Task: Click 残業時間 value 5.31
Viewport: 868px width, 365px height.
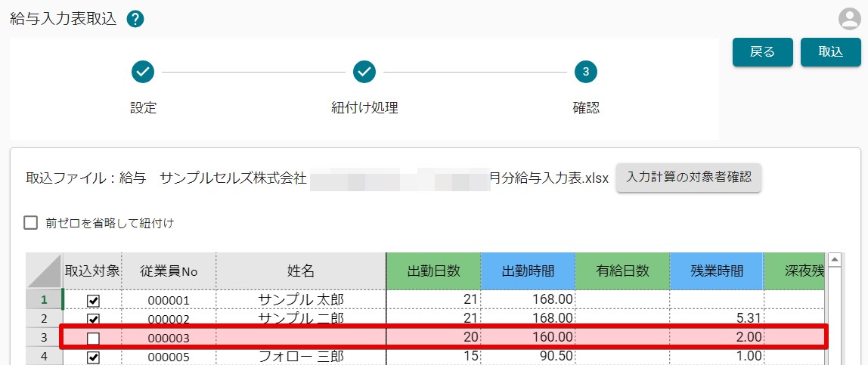Action: (717, 319)
